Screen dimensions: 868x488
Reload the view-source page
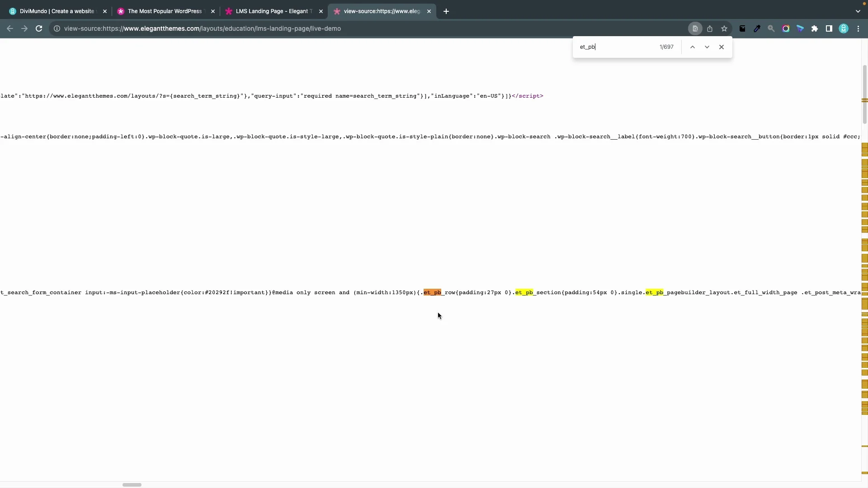coord(39,28)
